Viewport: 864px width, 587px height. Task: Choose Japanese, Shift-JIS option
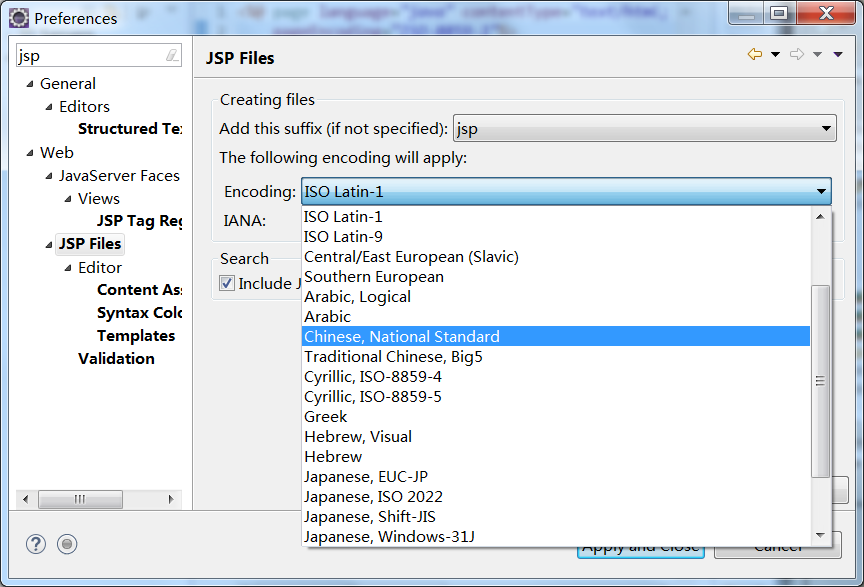(556, 516)
